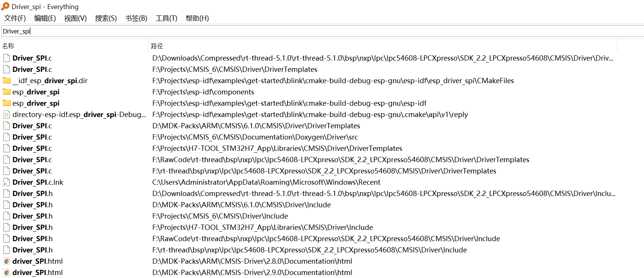Select file icon of Driver_SPI.h in F:\RawCode\rt-thread Include
This screenshot has height=278, width=644.
point(6,239)
